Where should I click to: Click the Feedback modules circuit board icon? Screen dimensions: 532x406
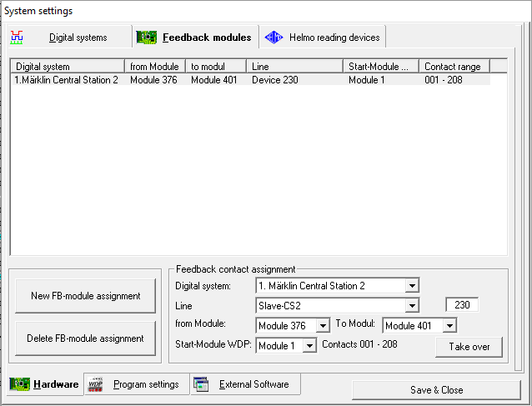click(146, 38)
